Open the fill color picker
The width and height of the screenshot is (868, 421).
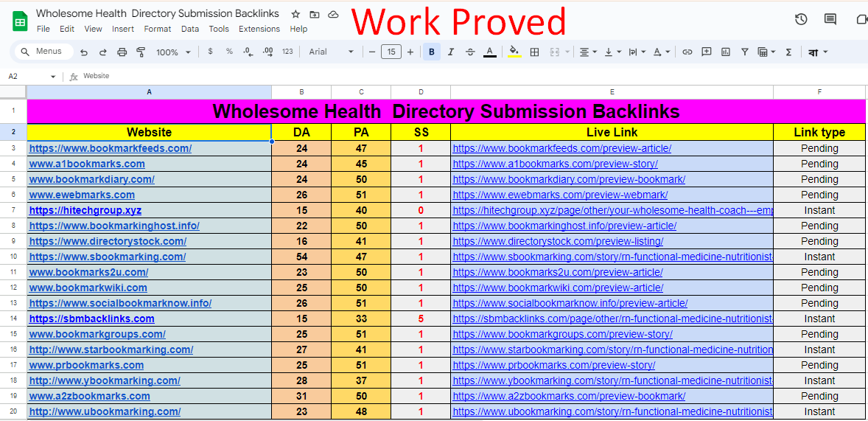pyautogui.click(x=514, y=52)
